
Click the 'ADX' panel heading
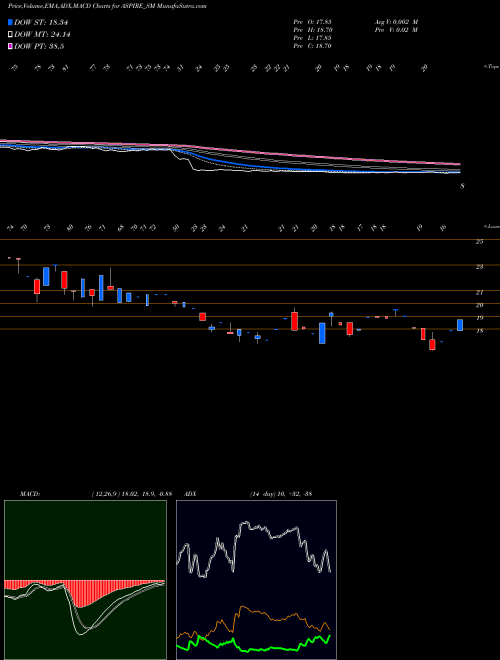pyautogui.click(x=190, y=493)
